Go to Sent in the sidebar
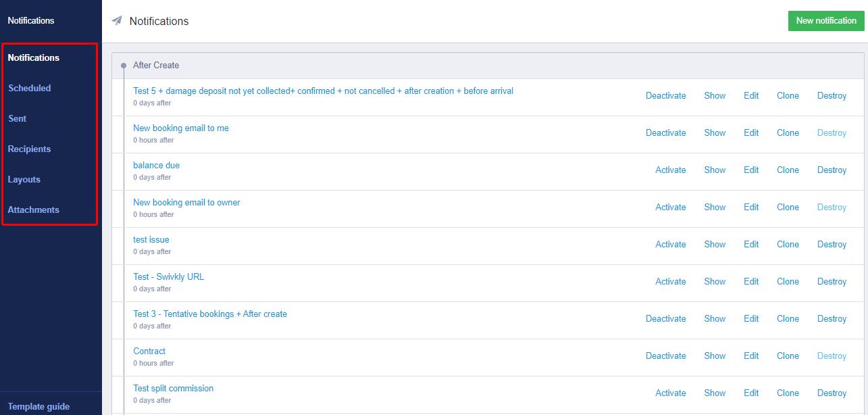 (x=18, y=118)
